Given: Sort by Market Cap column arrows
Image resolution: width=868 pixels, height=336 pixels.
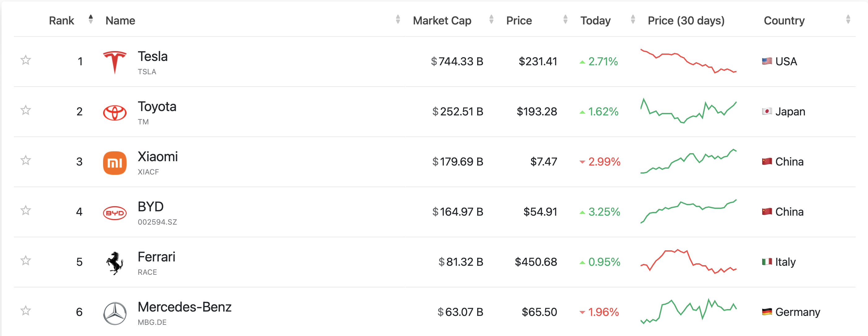Looking at the screenshot, I should pos(491,19).
